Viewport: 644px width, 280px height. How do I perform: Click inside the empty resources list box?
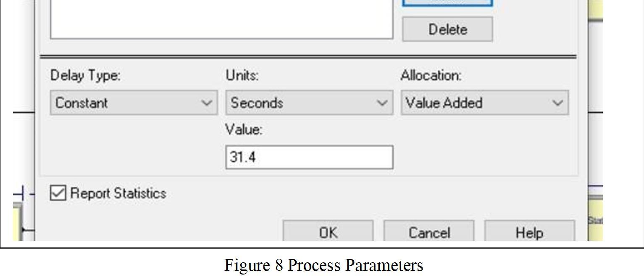pos(221,19)
